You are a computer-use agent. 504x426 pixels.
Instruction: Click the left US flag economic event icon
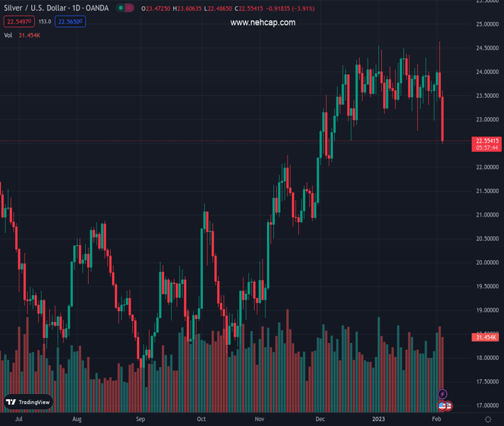pyautogui.click(x=442, y=405)
